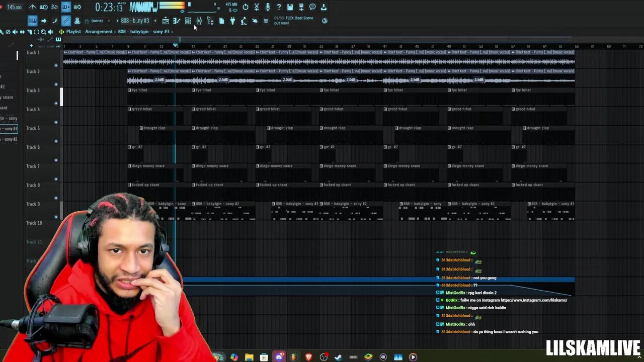Toggle typing keyboard to piano
The width and height of the screenshot is (644, 362).
point(32,21)
